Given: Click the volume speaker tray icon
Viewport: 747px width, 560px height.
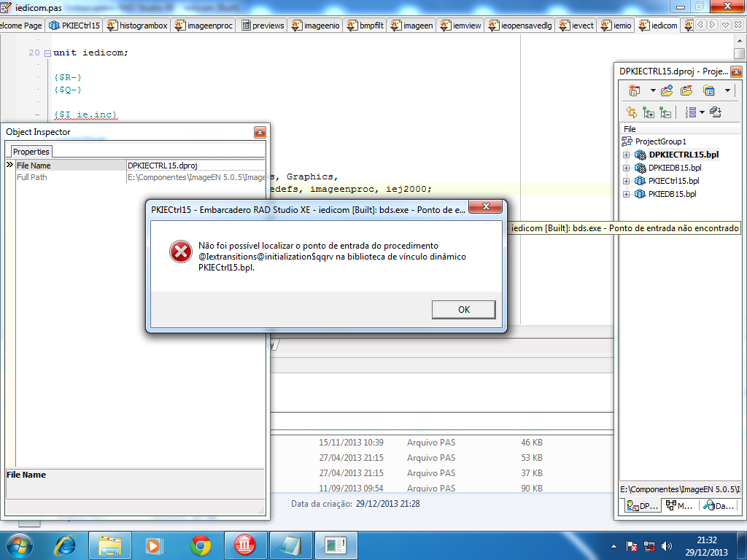Looking at the screenshot, I should (667, 546).
